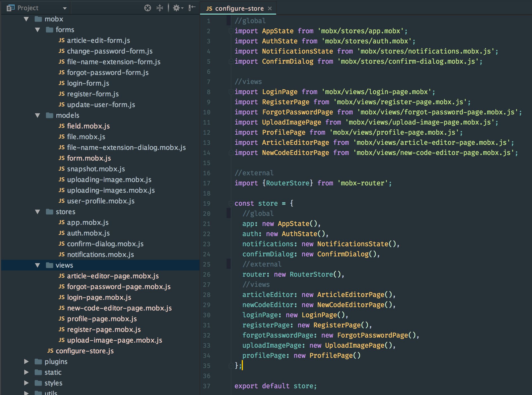Viewport: 532px width, 395px height.
Task: Open notifications.mobx.js
Action: (100, 254)
